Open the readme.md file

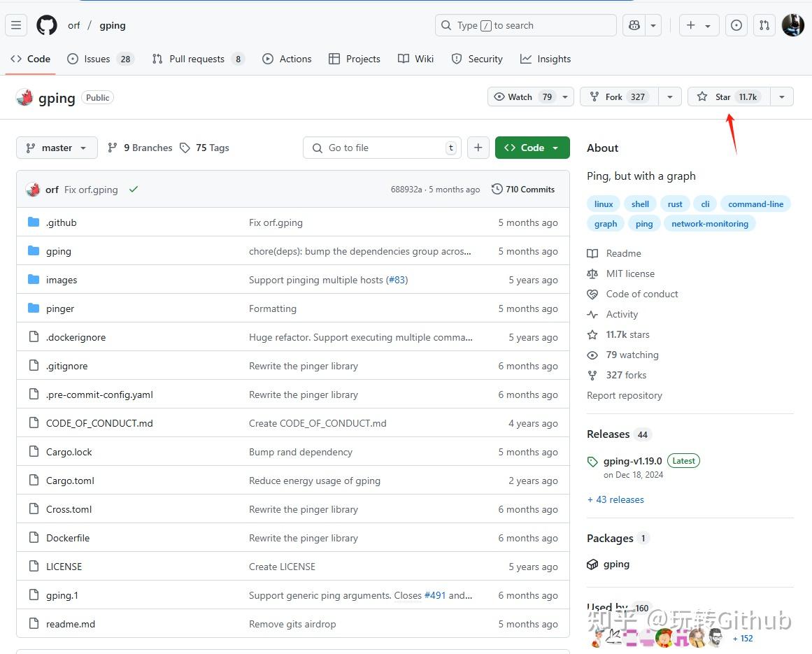[71, 624]
